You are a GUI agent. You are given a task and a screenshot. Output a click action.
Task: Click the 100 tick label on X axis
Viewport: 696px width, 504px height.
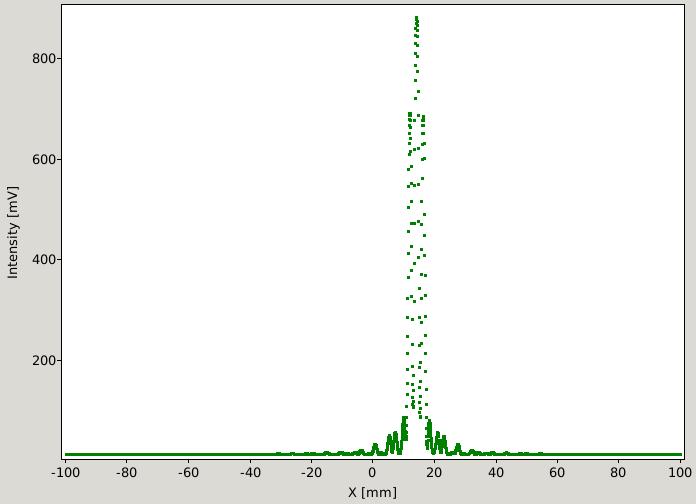coord(680,472)
